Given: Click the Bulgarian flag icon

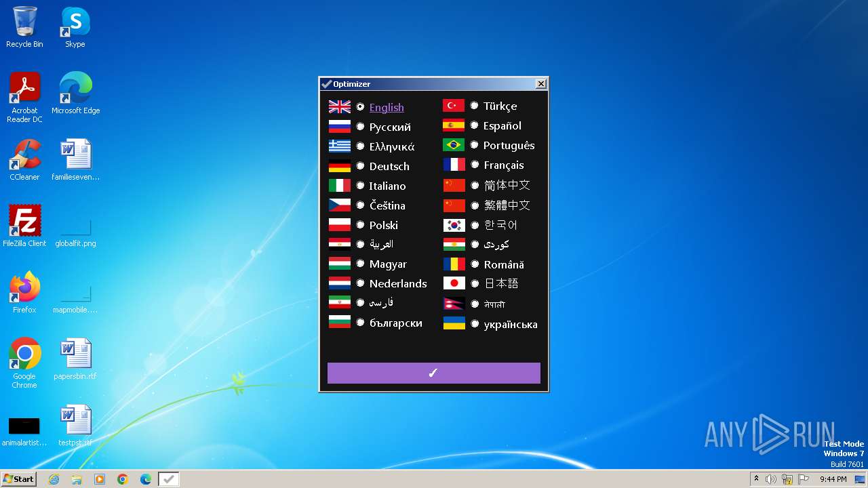Looking at the screenshot, I should click(340, 323).
